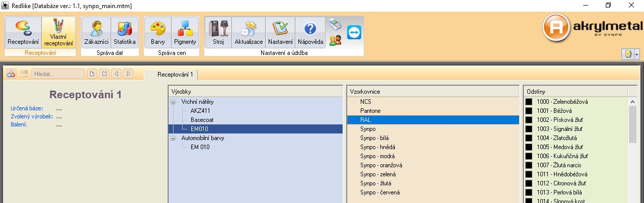Screen dimensions: 644x203
Task: Go to previous tab with left arrow
Action: coord(117,74)
